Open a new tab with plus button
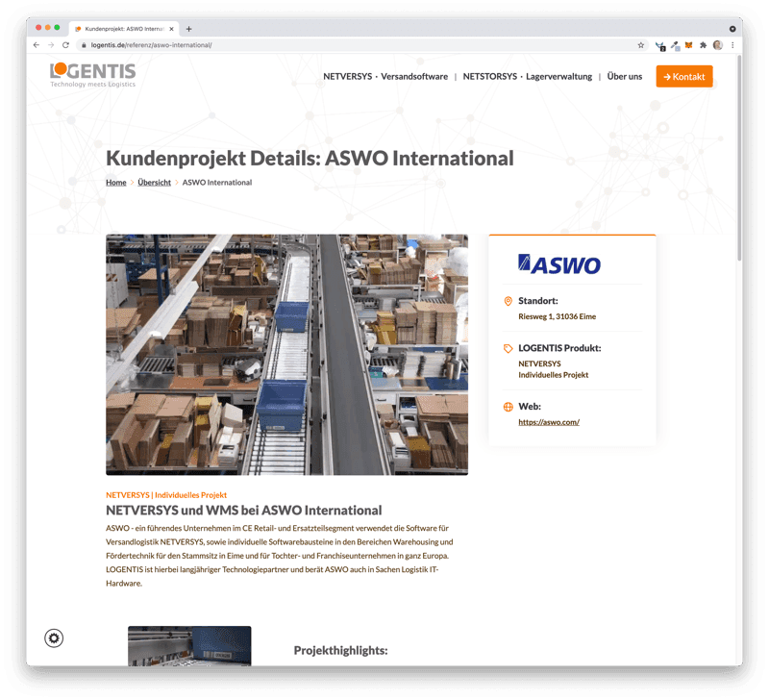769x700 pixels. [188, 29]
